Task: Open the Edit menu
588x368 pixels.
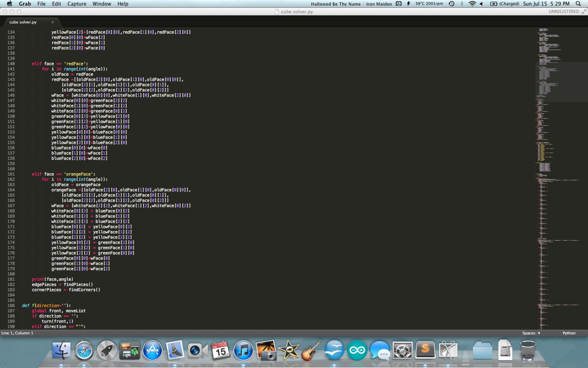Action: click(x=57, y=4)
